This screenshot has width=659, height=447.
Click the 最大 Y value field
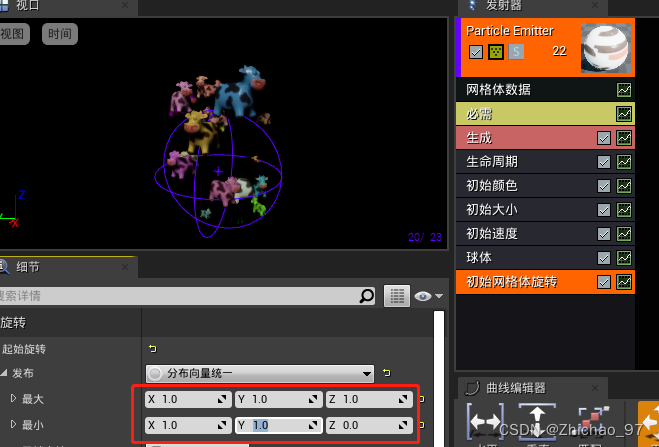[x=279, y=399]
